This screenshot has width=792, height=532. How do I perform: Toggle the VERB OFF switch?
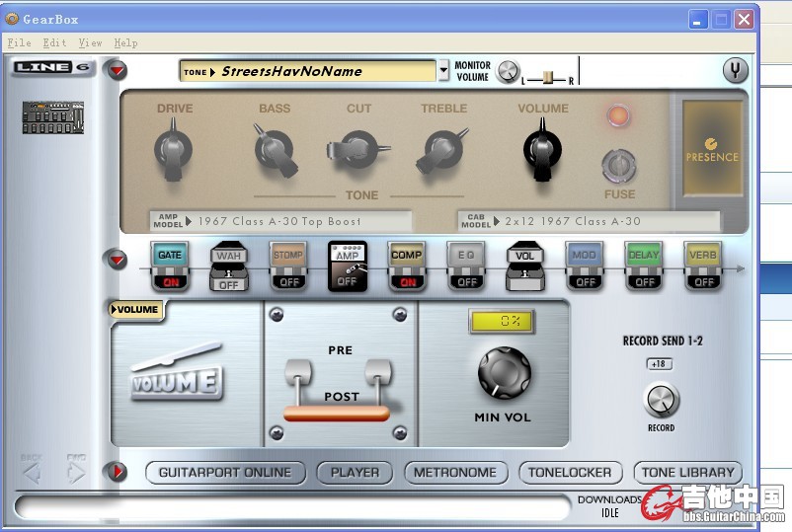pos(703,281)
